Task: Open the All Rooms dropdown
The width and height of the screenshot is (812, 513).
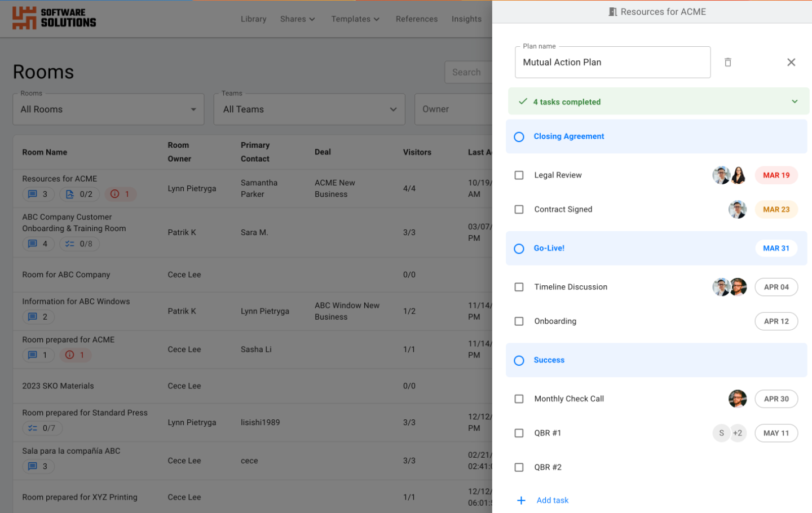Action: pyautogui.click(x=108, y=109)
